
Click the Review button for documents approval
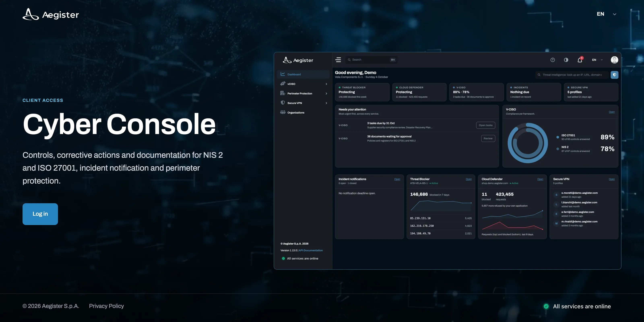[x=488, y=138]
